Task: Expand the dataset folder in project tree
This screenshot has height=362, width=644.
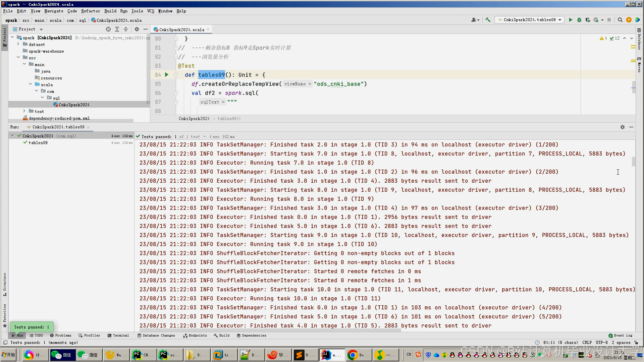Action: tap(18, 44)
